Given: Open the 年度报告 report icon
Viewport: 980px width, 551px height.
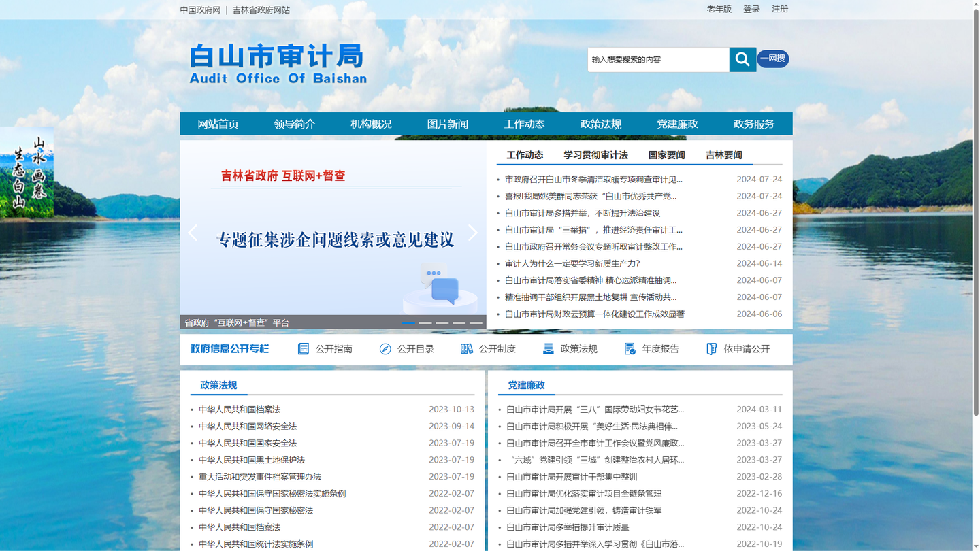Looking at the screenshot, I should pos(630,349).
